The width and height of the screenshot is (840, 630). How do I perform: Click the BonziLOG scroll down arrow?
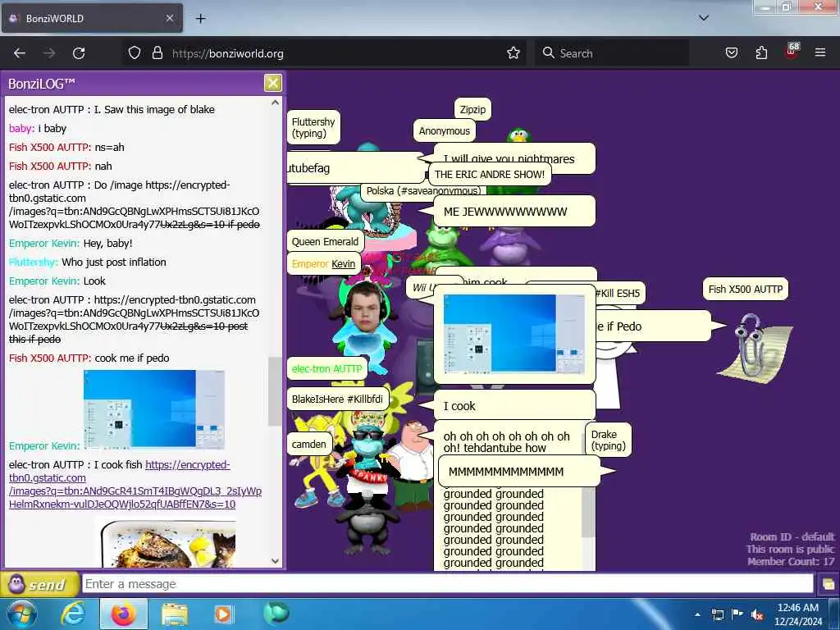coord(276,561)
